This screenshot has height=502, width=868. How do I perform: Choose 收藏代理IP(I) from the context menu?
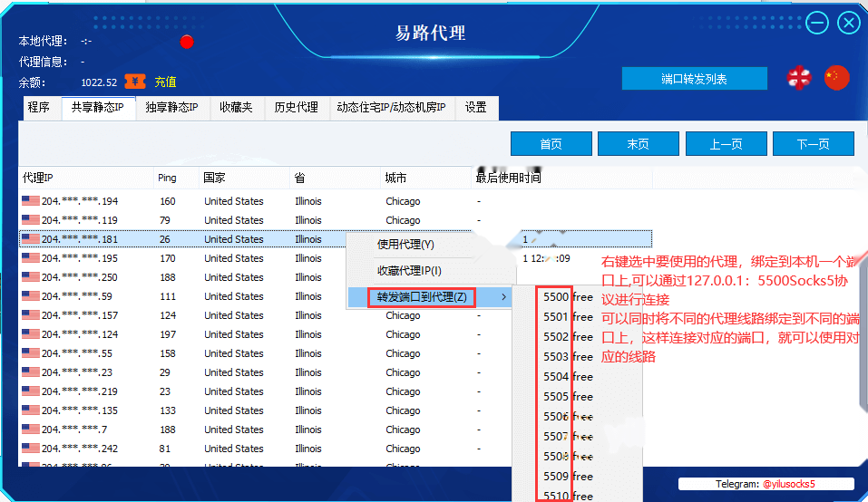tap(409, 270)
